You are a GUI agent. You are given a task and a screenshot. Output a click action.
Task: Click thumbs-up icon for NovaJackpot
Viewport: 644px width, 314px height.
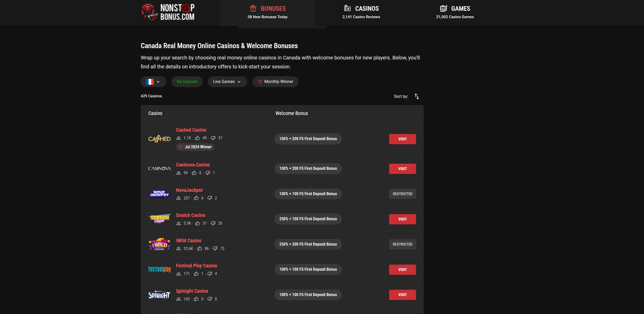(x=196, y=198)
